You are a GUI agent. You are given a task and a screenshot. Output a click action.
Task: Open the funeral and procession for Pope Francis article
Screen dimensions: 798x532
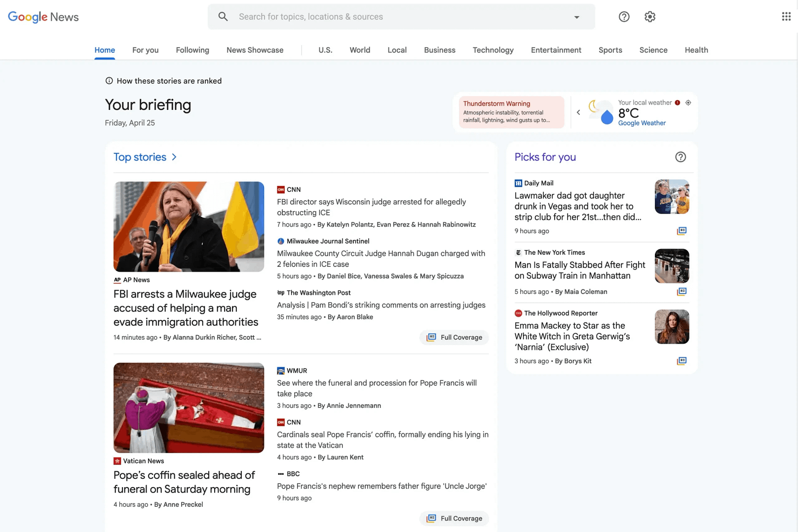point(377,389)
